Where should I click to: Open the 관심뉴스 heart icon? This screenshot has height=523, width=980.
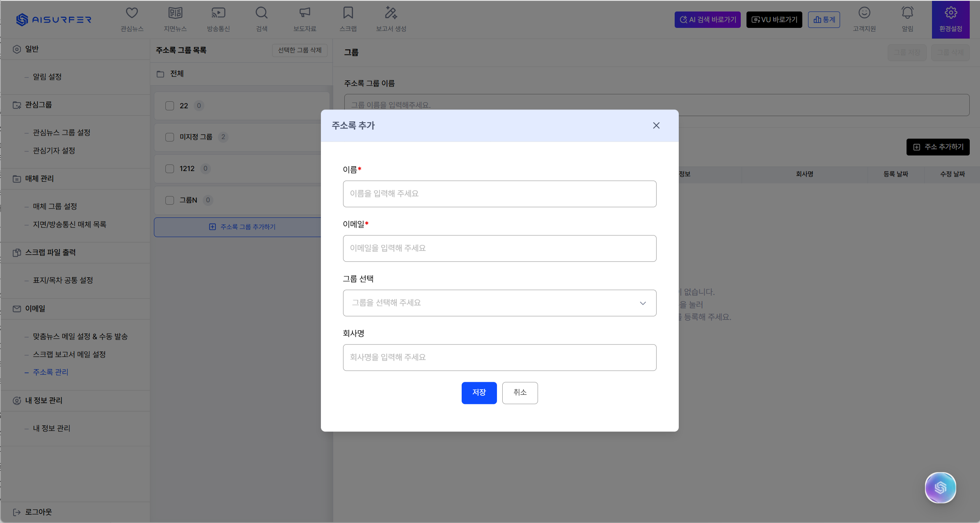tap(132, 13)
